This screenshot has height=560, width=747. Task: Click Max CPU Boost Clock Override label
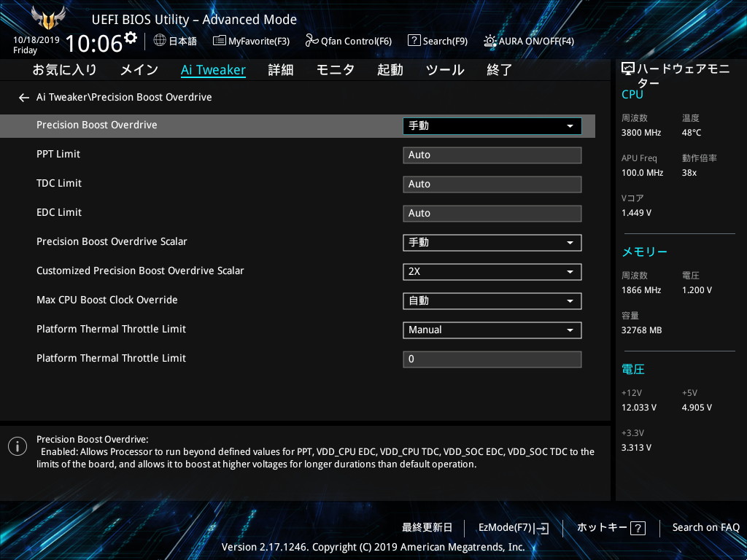tap(107, 300)
